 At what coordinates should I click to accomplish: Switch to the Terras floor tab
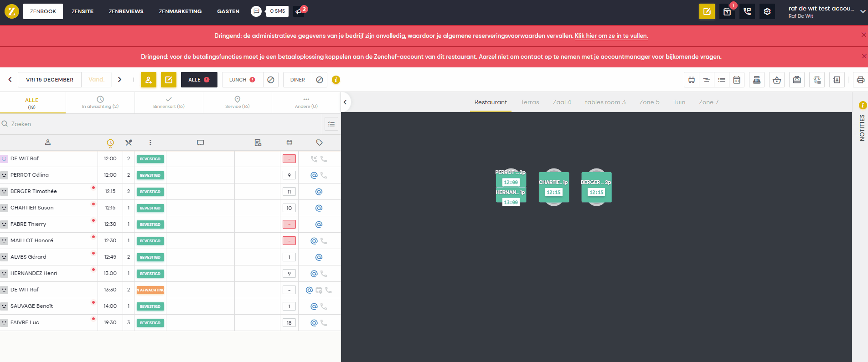[530, 102]
